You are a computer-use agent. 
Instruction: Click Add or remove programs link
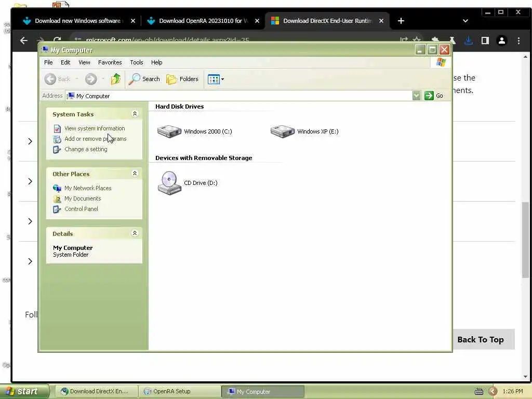[96, 139]
